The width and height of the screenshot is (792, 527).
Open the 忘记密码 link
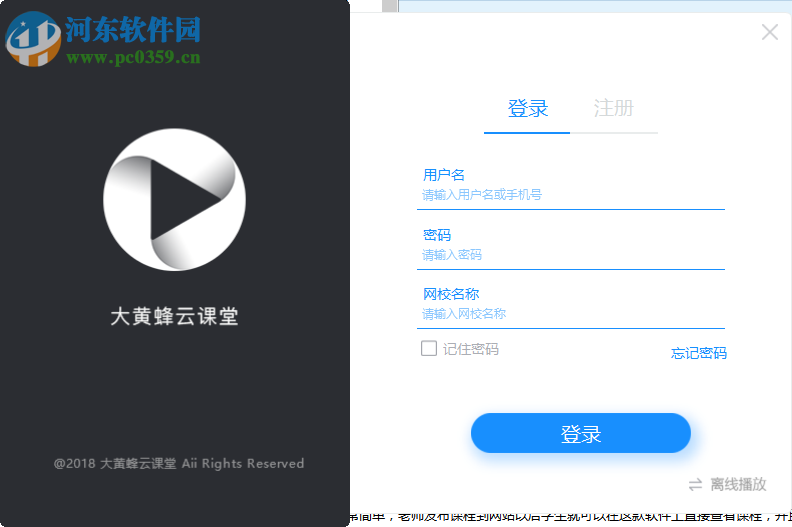click(699, 353)
